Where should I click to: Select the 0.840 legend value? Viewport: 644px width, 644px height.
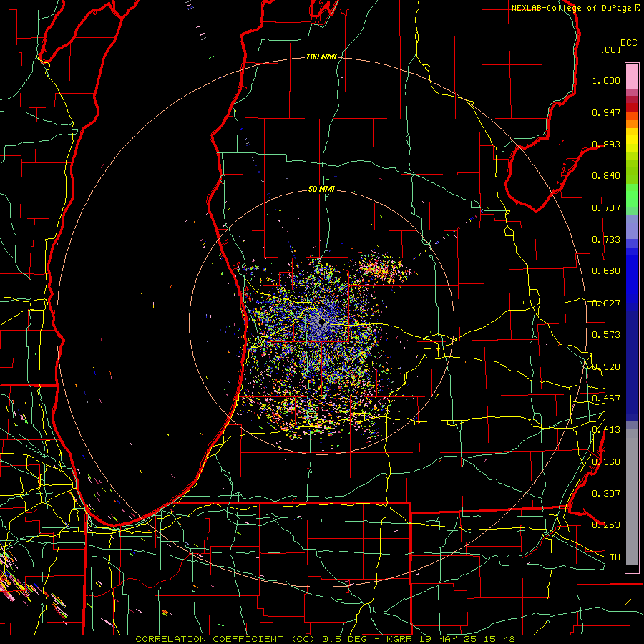(x=606, y=176)
